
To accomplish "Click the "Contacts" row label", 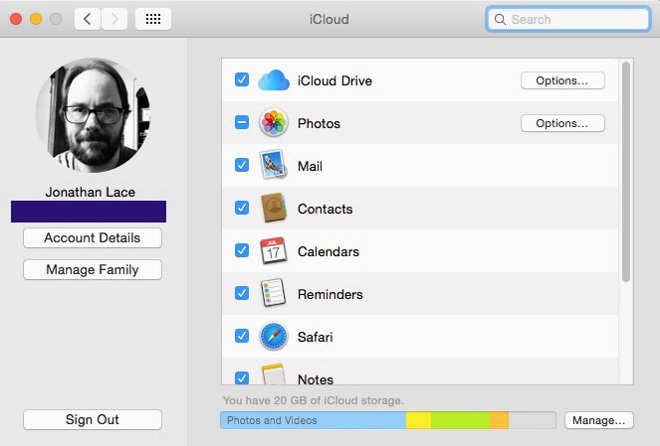I will coord(325,209).
